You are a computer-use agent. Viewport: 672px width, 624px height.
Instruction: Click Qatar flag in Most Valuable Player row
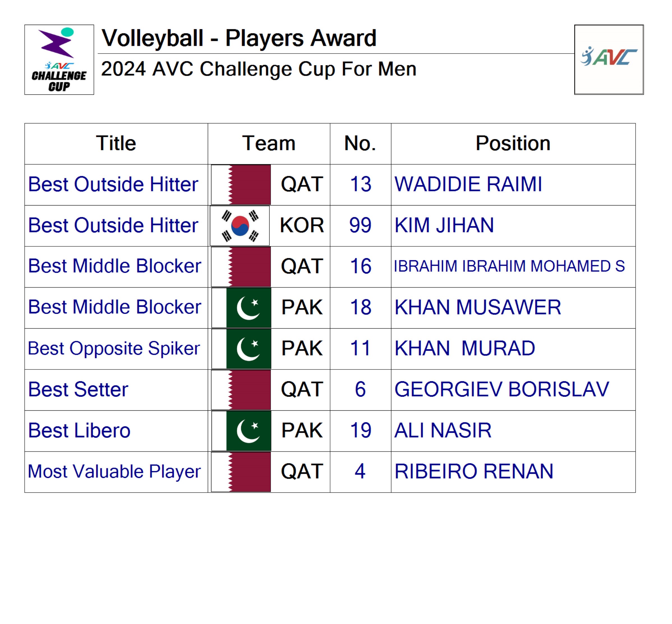pos(241,472)
